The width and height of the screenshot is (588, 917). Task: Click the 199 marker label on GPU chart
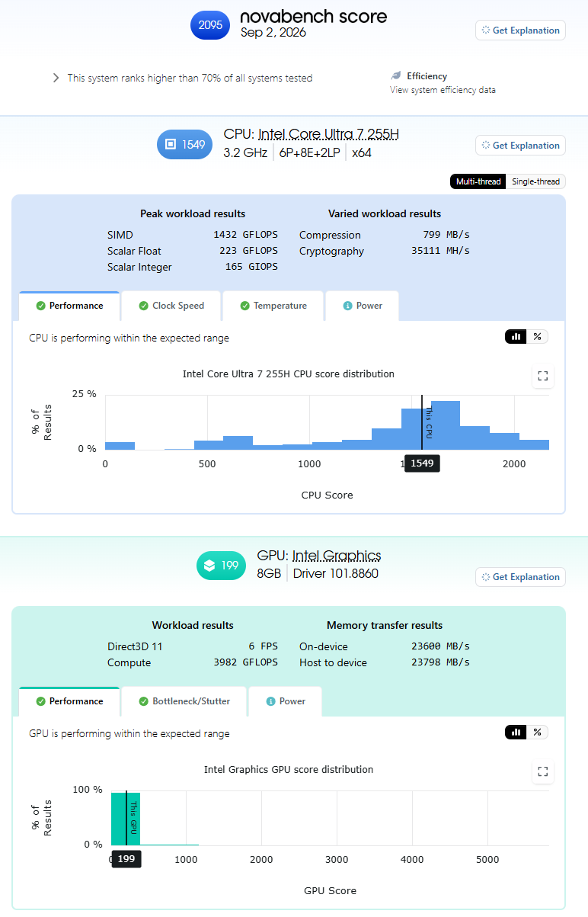[126, 859]
